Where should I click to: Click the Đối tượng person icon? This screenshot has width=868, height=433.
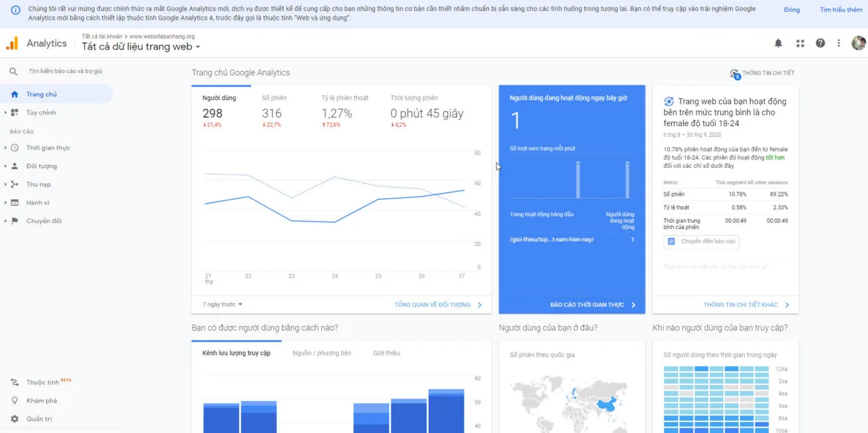tap(14, 166)
